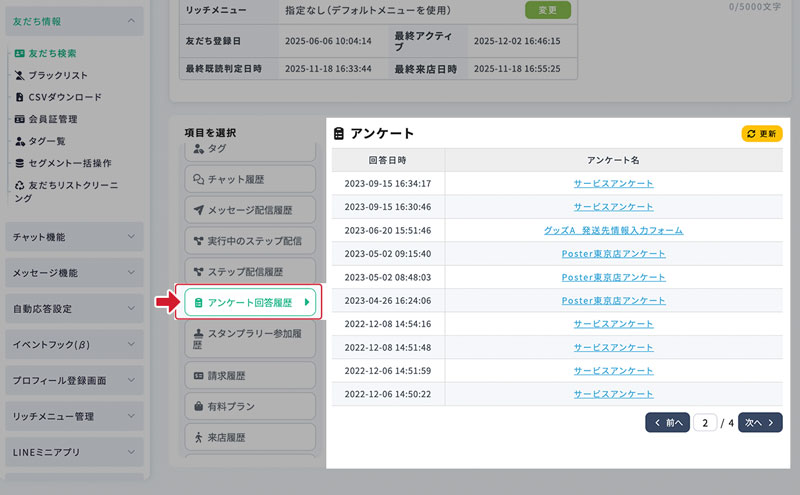800x495 pixels.
Task: Click the タグ一覧 tag icon
Action: 19,141
